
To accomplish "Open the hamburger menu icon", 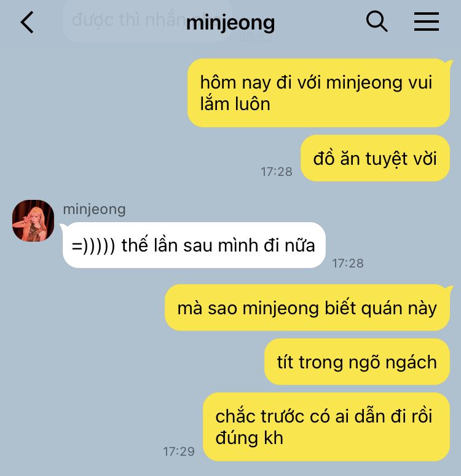I will [427, 22].
